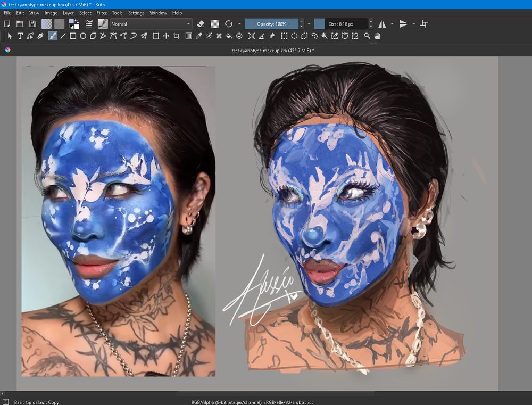Select the Shape Select arrow tool
The height and width of the screenshot is (405, 532).
[10, 36]
